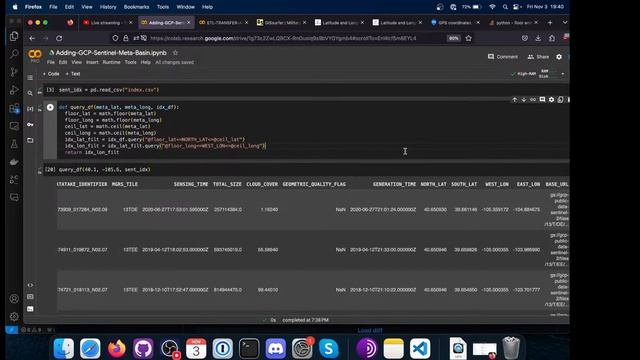Image resolution: width=640 pixels, height=360 pixels.
Task: Open Colab Insert menu
Action: 92,62
